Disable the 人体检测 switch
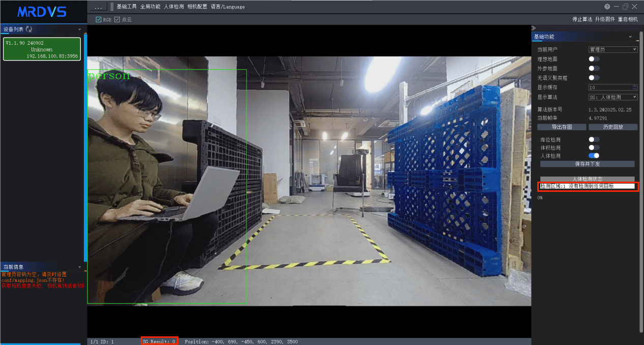The width and height of the screenshot is (644, 345). pos(594,156)
